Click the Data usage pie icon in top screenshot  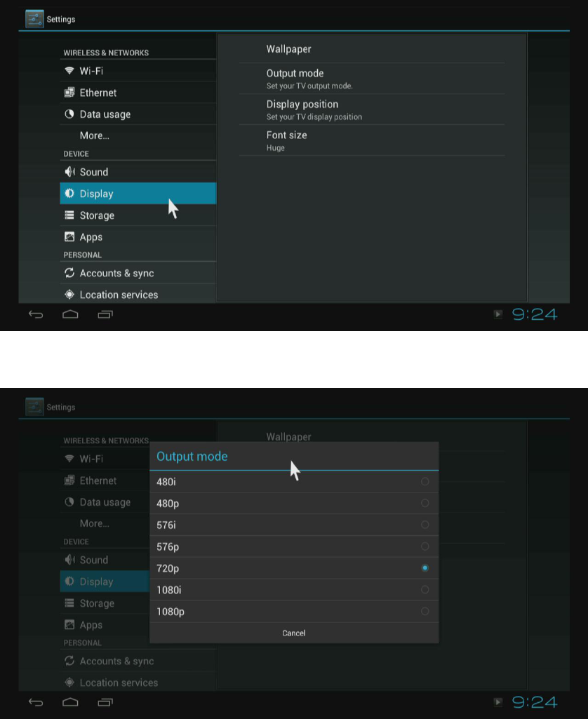click(x=69, y=114)
